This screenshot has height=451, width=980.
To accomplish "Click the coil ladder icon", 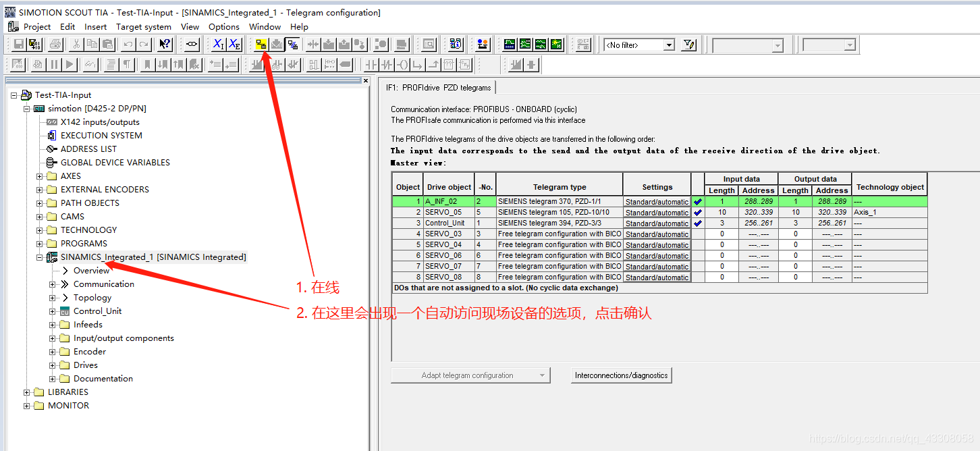I will click(x=403, y=65).
